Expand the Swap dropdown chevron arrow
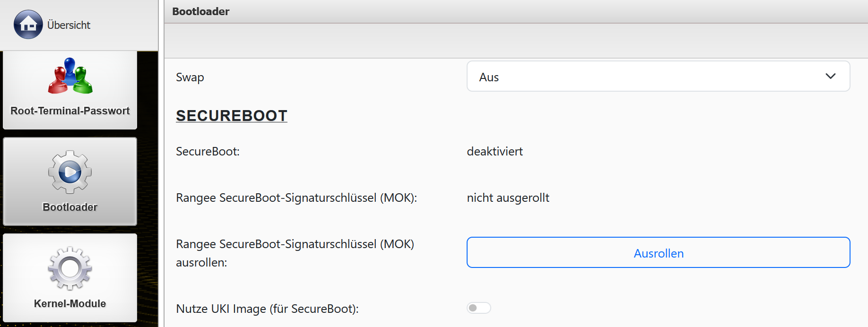868x327 pixels. coord(830,77)
